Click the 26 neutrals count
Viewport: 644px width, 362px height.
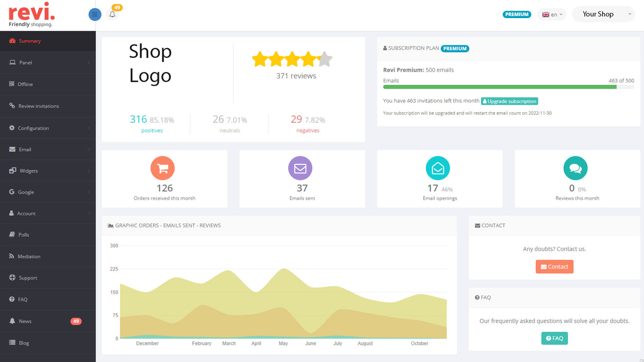click(x=218, y=119)
